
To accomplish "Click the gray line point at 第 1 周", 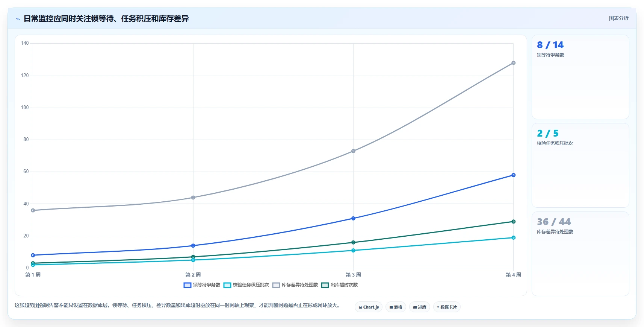I will click(x=33, y=210).
